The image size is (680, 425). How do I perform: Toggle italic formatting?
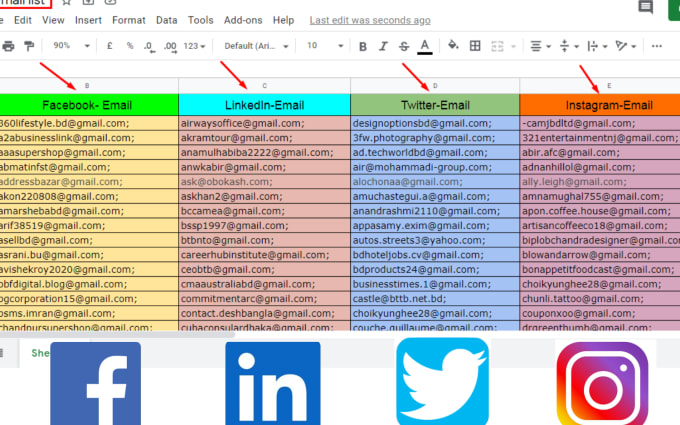click(383, 46)
